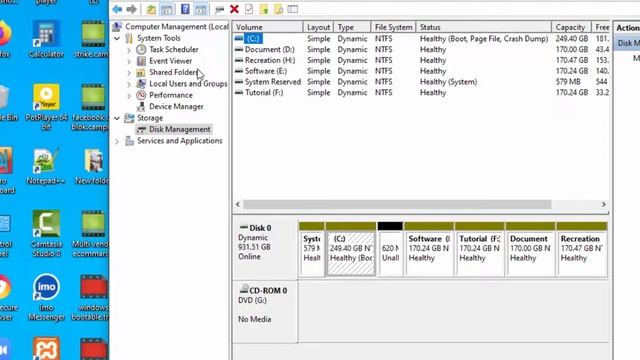Image resolution: width=640 pixels, height=360 pixels.
Task: Click the connect/drive toolbar icon before red X
Action: point(219,9)
